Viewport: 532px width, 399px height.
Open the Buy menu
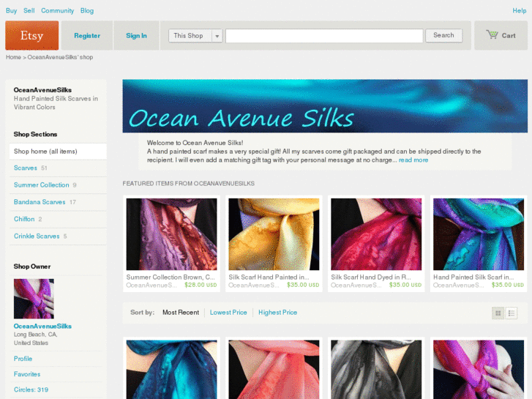(11, 10)
